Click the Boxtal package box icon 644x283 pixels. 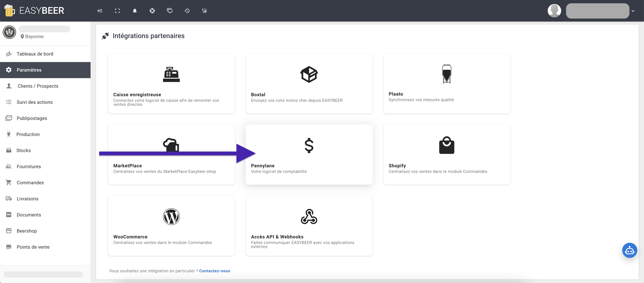point(309,74)
